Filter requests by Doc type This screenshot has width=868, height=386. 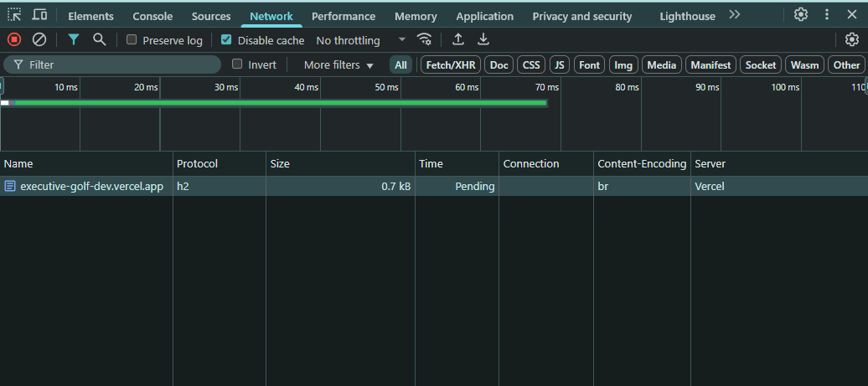tap(499, 64)
